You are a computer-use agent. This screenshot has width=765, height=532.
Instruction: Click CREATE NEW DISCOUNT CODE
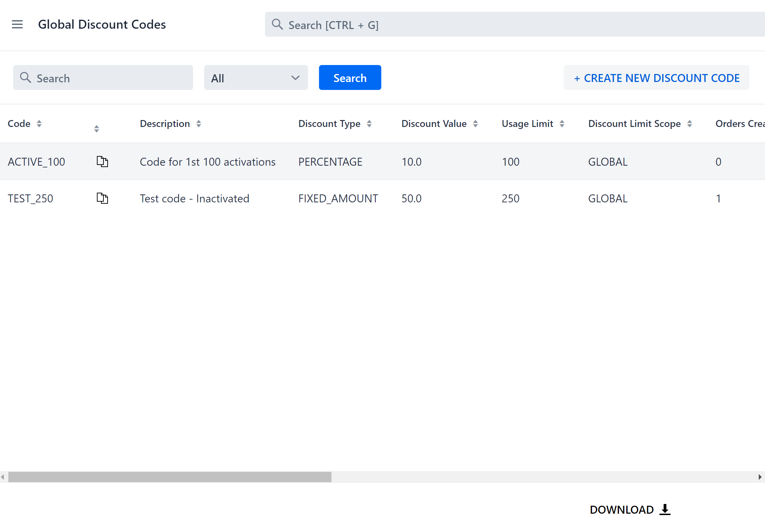click(656, 77)
